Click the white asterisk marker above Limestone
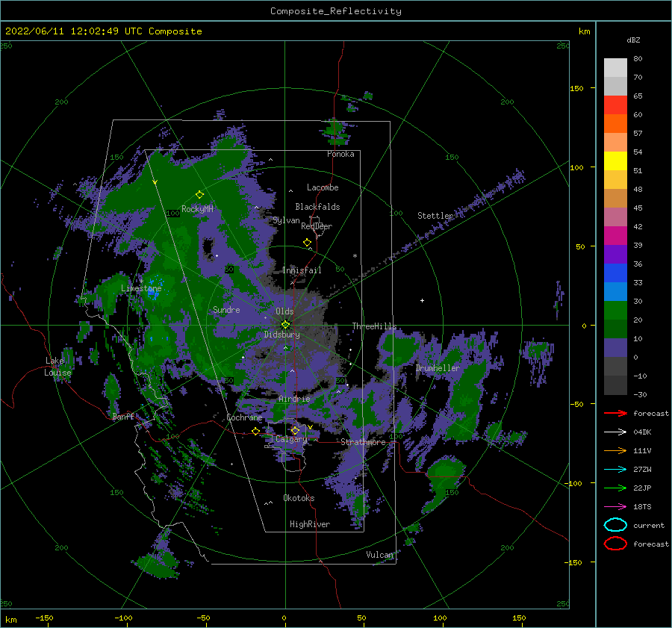 tap(141, 282)
